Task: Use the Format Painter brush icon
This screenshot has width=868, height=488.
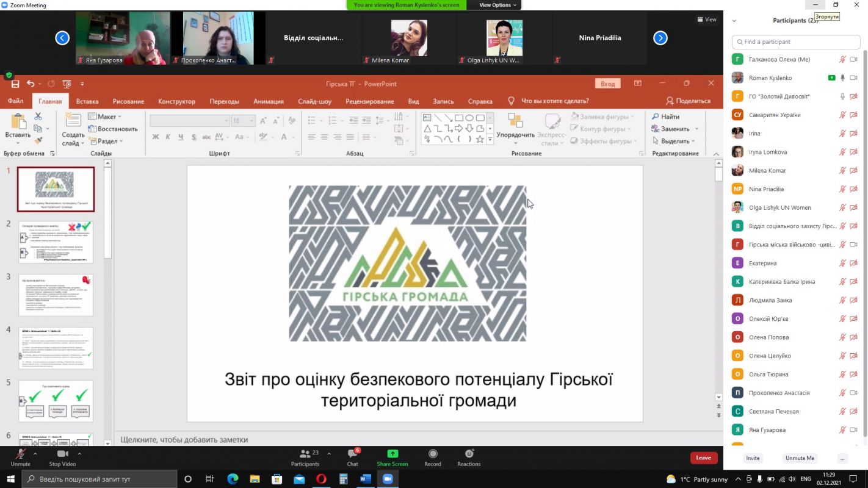Action: [x=38, y=141]
